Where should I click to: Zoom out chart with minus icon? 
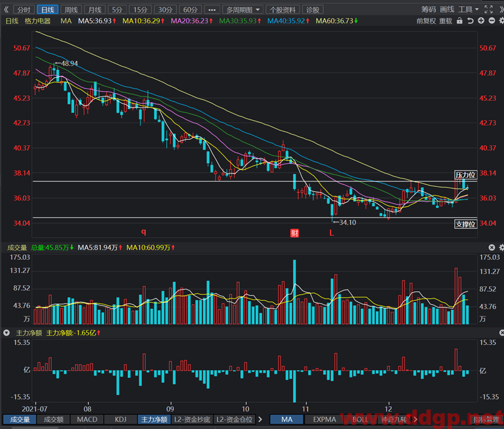[x=492, y=21]
